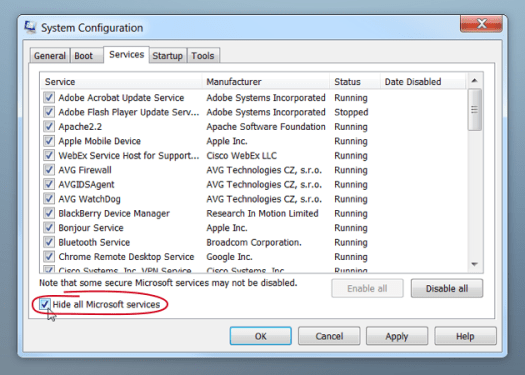Confirm with the OK button
The image size is (525, 375).
pyautogui.click(x=260, y=336)
